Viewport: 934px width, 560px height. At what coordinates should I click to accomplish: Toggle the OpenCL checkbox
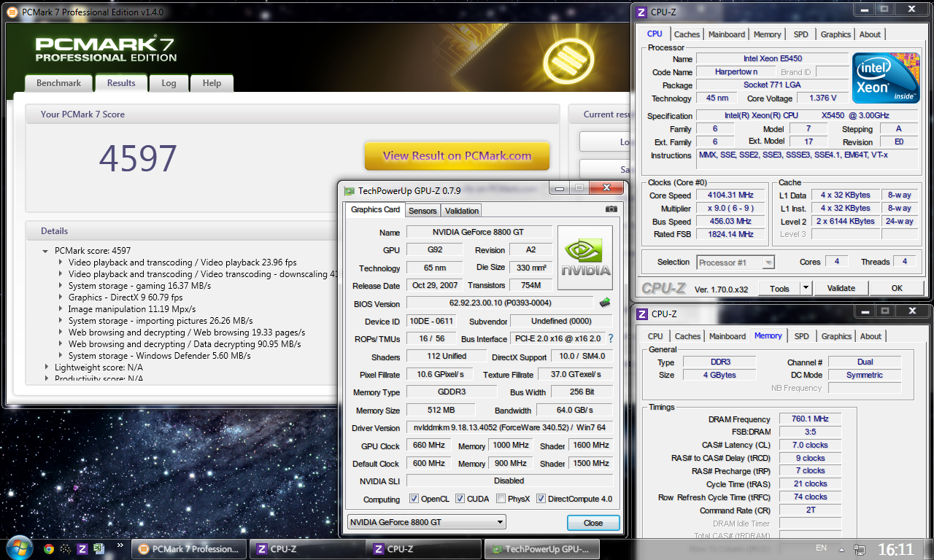[x=414, y=499]
